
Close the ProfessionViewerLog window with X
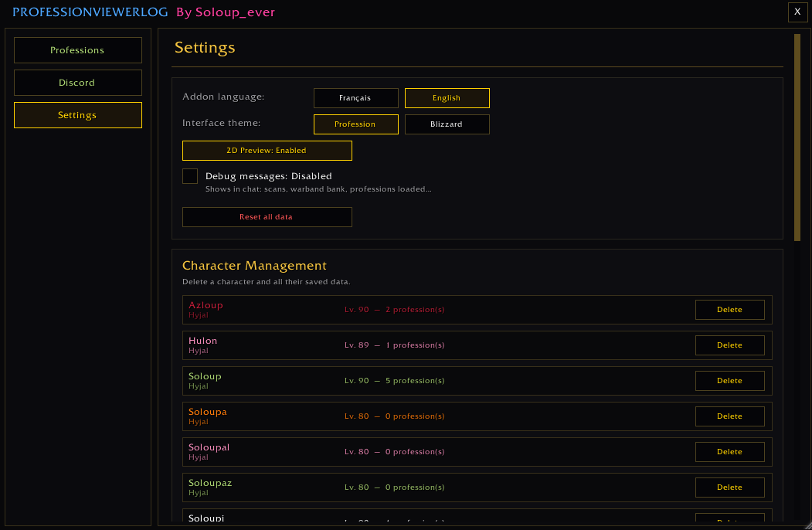click(x=797, y=12)
